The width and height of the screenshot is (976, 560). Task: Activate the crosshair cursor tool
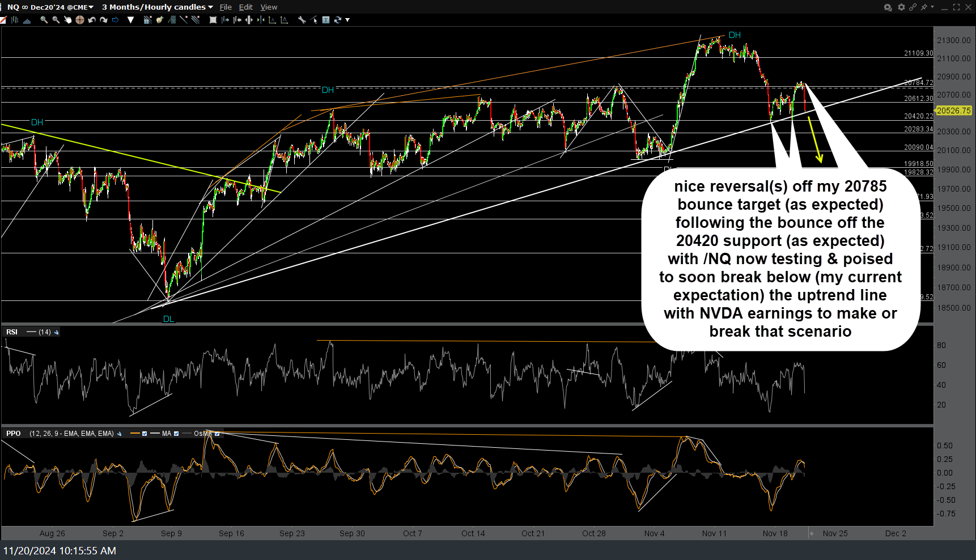click(x=79, y=20)
